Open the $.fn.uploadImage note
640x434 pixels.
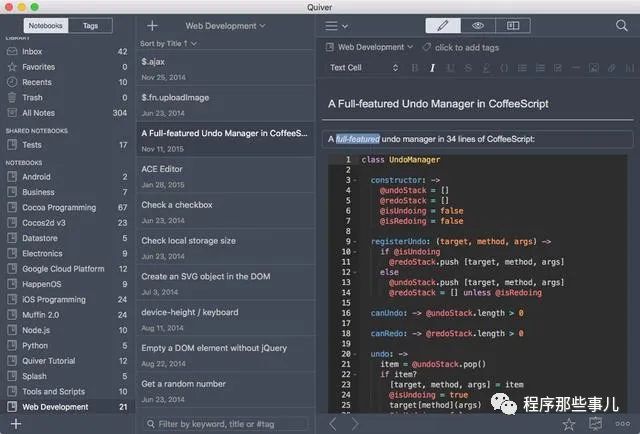pos(225,105)
